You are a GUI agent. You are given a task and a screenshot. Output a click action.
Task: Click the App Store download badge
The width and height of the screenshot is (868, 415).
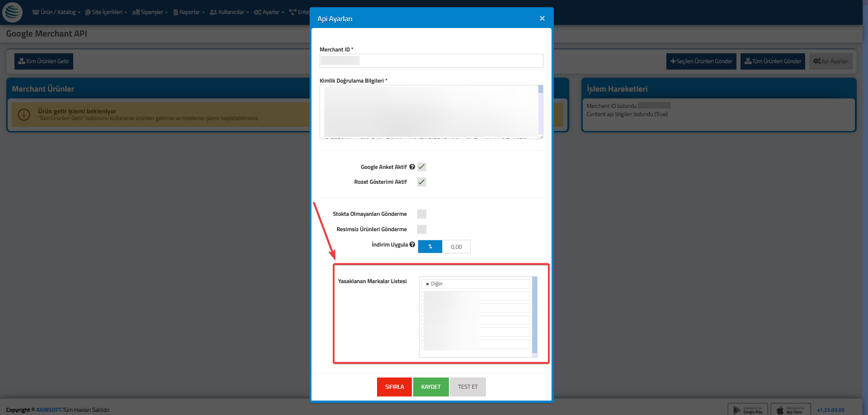tap(790, 410)
